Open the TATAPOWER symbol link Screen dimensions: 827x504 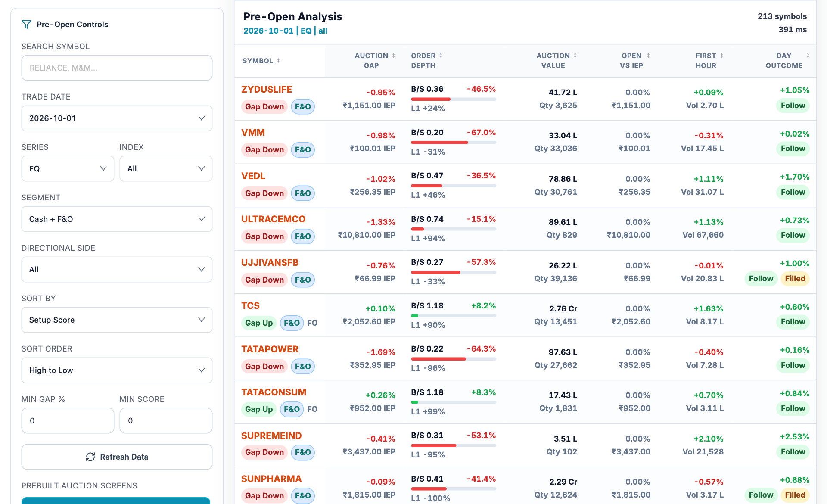click(270, 349)
